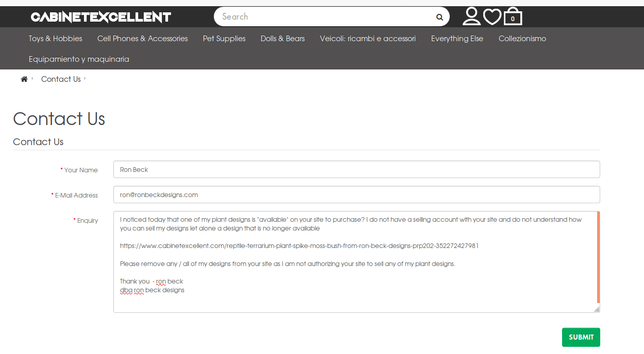Open the Toys & Hobbies category
Screen dimensions: 644x354
tap(56, 39)
